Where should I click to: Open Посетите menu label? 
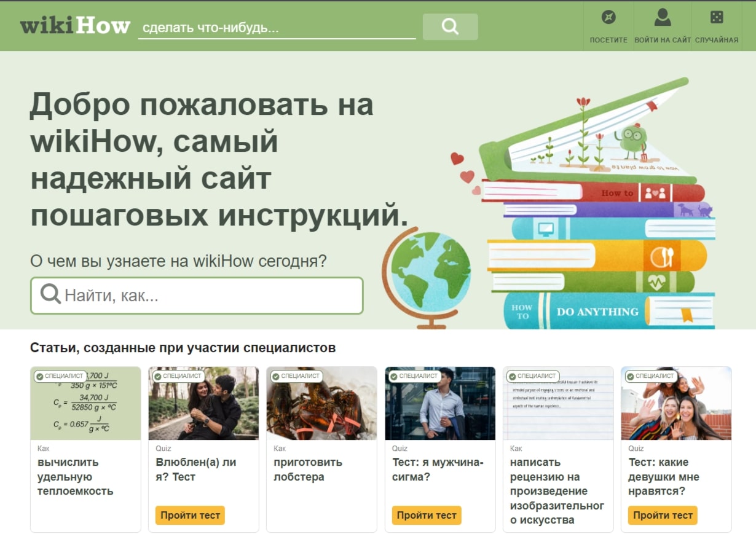(608, 40)
